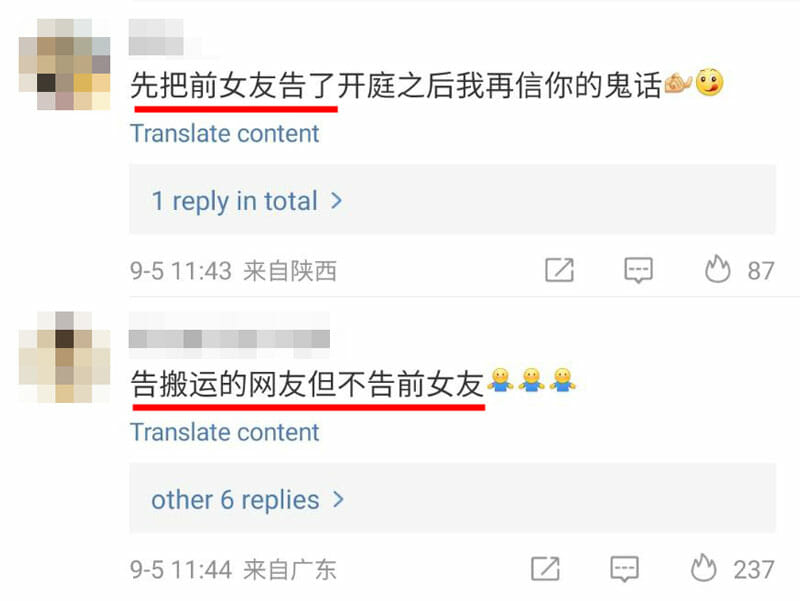Click the like count 87

pos(761,270)
